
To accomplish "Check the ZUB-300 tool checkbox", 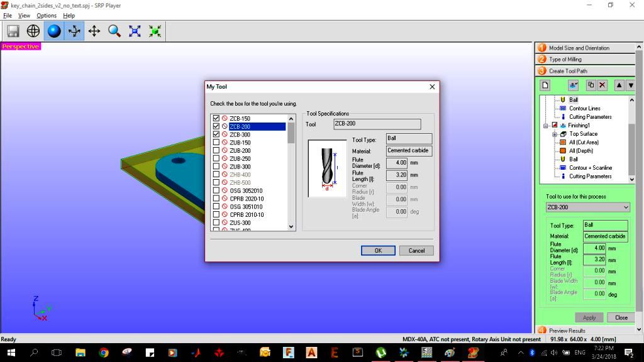I will coord(216,166).
